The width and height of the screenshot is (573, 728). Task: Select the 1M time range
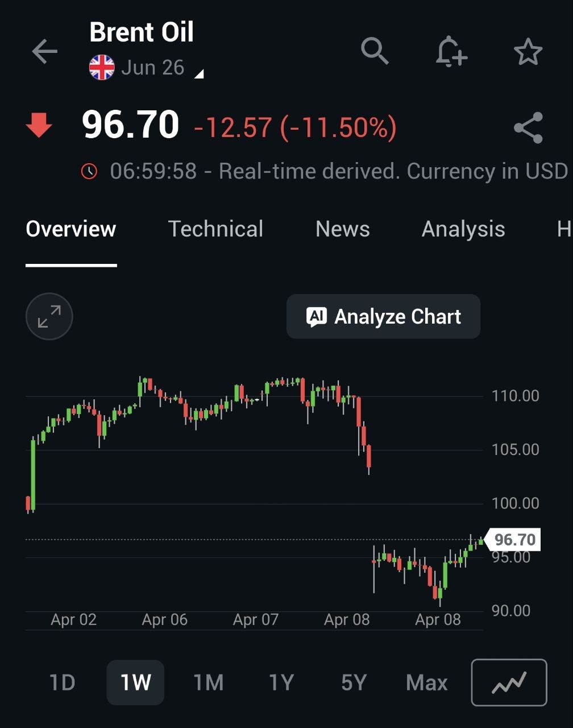[x=208, y=682]
